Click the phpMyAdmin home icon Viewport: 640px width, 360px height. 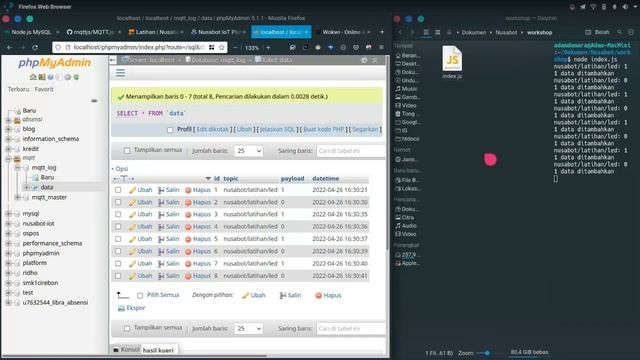pyautogui.click(x=33, y=77)
